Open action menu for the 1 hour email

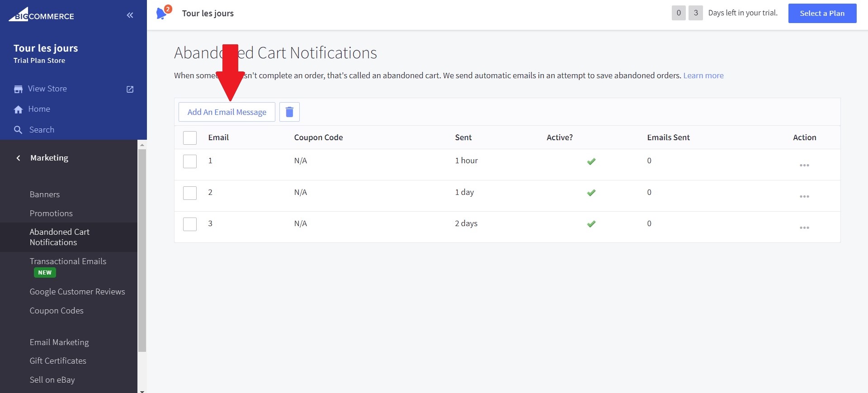pyautogui.click(x=804, y=165)
